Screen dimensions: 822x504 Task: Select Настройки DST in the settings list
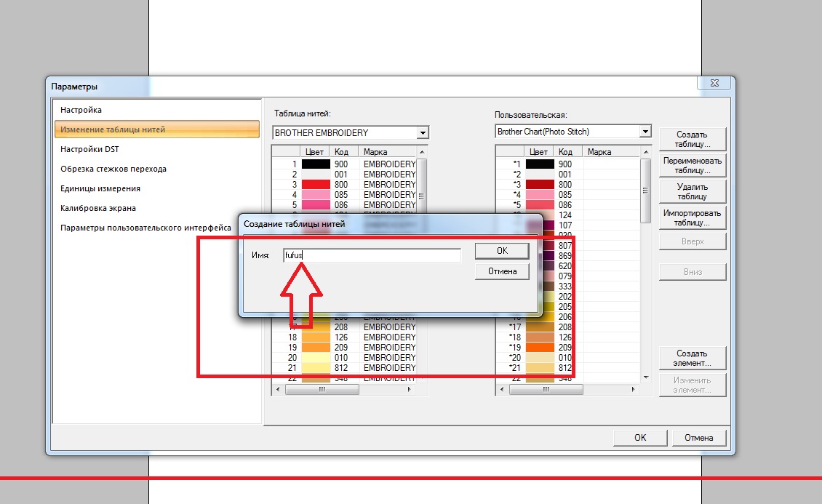[x=89, y=149]
